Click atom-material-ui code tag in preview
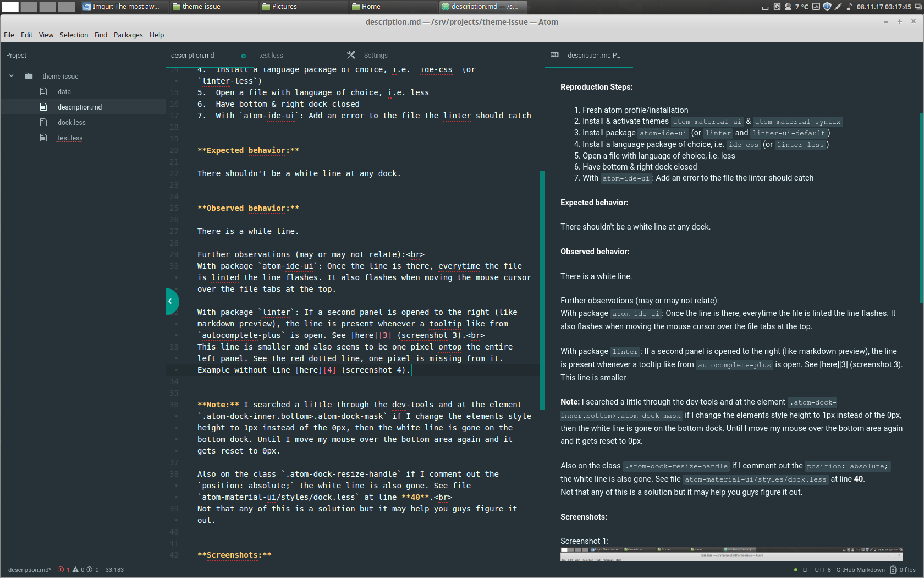 pos(707,122)
